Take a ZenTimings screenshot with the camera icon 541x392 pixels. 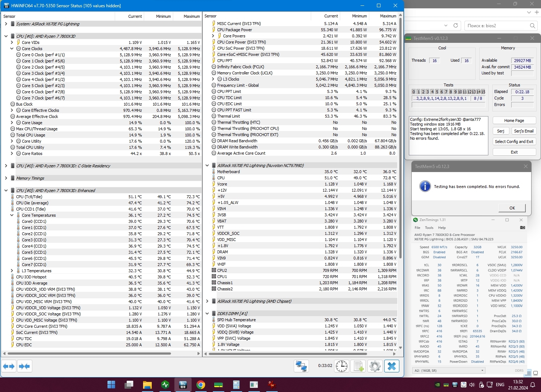click(x=522, y=228)
